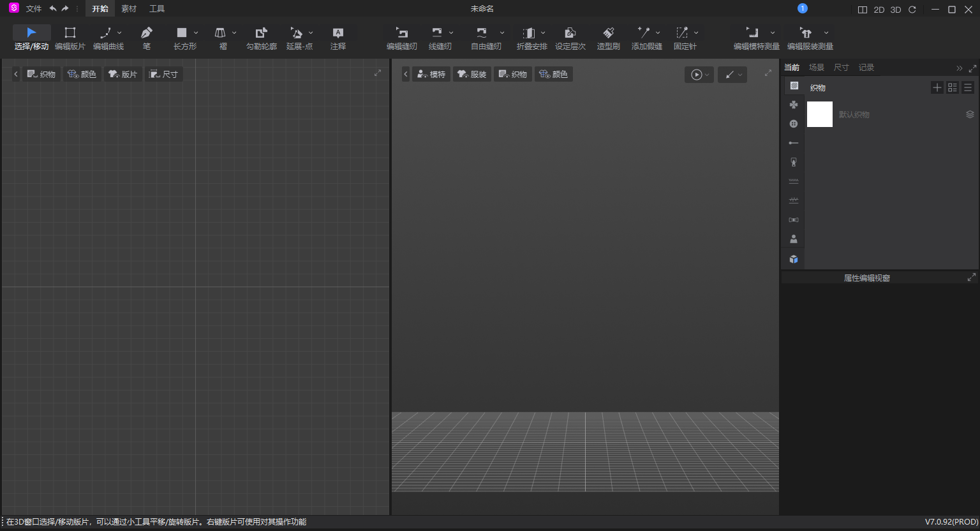Expand the simulation playback dropdown in 3D view
980x531 pixels.
(707, 74)
